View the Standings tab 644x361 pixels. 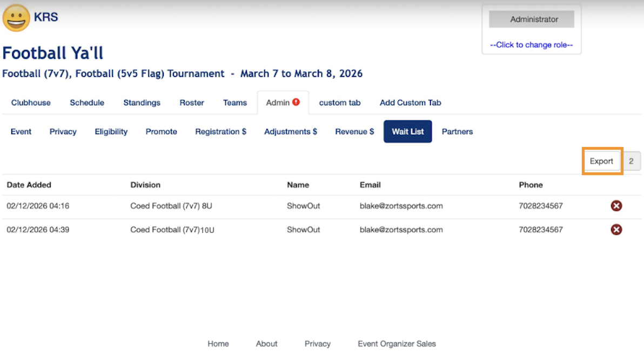(x=142, y=103)
